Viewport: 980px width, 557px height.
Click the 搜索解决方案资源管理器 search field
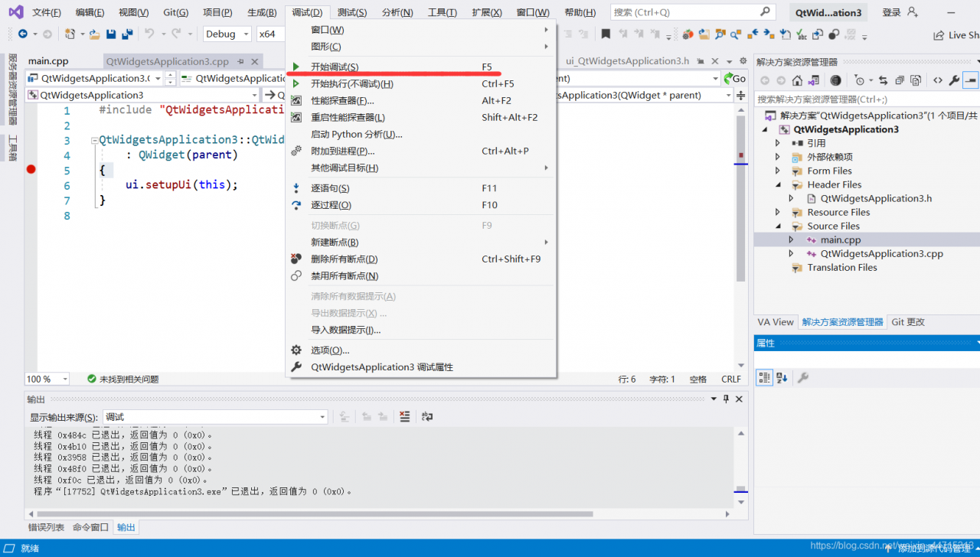tap(867, 99)
